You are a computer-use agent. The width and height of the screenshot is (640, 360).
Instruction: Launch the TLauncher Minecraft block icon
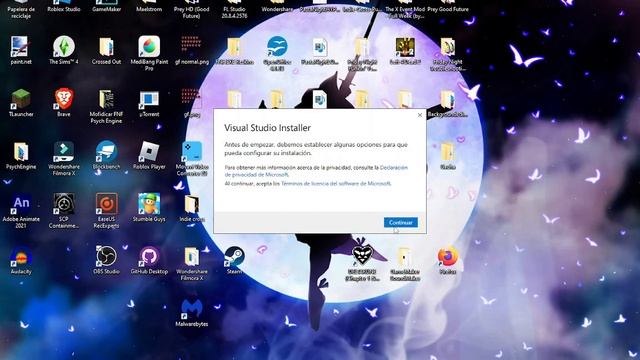(21, 99)
